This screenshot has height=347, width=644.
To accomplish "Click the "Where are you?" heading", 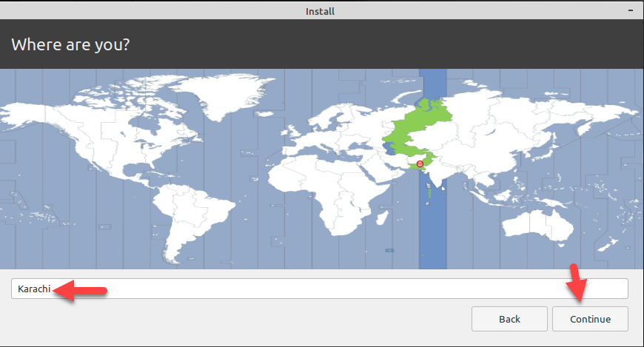I will [71, 44].
